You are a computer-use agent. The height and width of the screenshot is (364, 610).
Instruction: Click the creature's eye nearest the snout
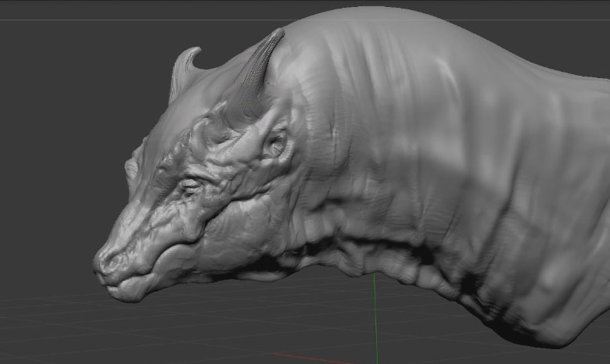click(190, 186)
